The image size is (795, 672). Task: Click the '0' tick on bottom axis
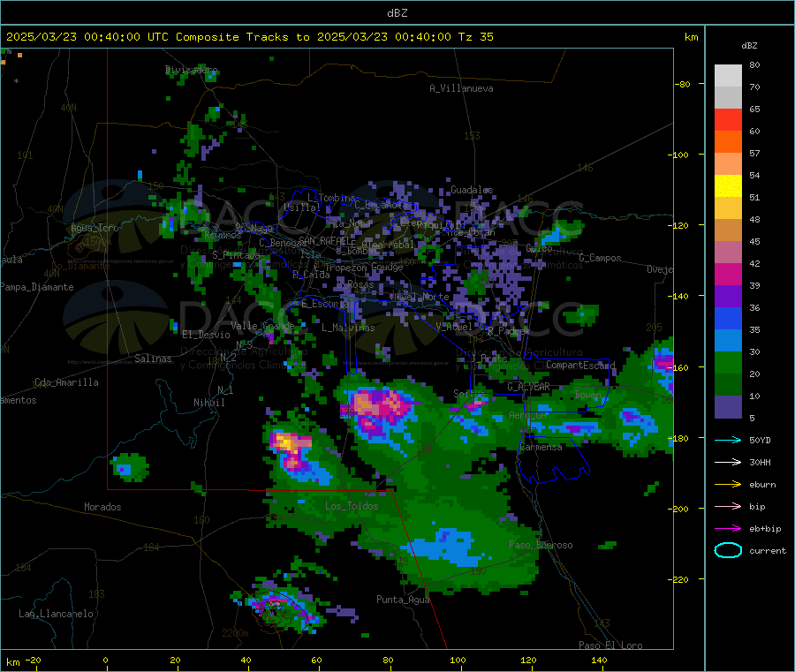click(x=105, y=660)
